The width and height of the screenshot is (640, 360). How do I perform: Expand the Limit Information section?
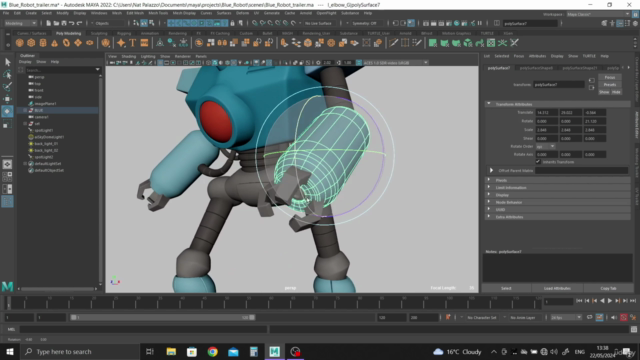click(489, 187)
